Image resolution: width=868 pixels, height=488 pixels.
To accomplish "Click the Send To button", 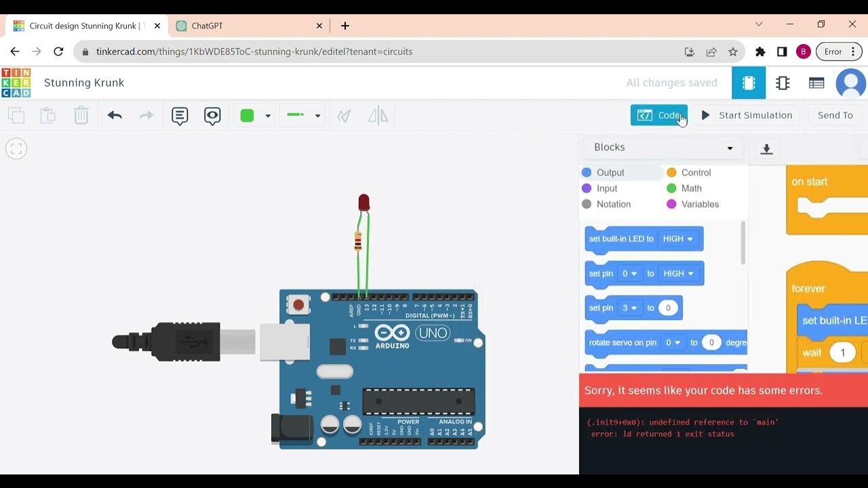I will 835,115.
